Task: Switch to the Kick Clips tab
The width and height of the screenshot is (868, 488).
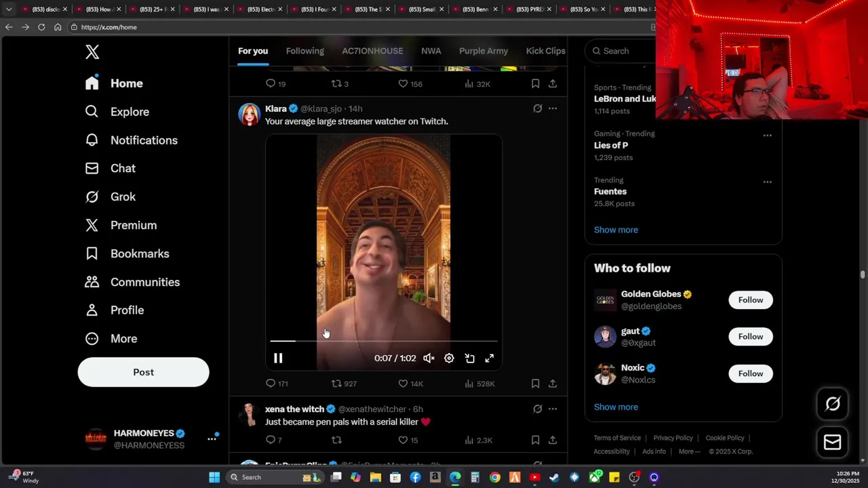Action: [x=545, y=51]
